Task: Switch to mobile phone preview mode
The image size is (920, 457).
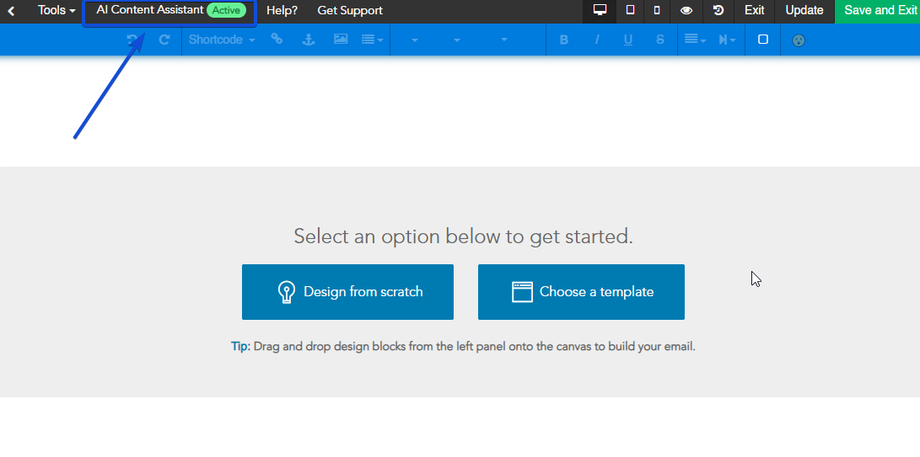Action: point(657,11)
